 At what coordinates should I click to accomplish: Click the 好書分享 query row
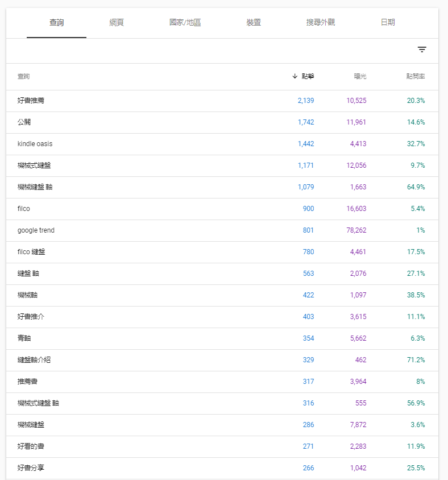coord(31,468)
